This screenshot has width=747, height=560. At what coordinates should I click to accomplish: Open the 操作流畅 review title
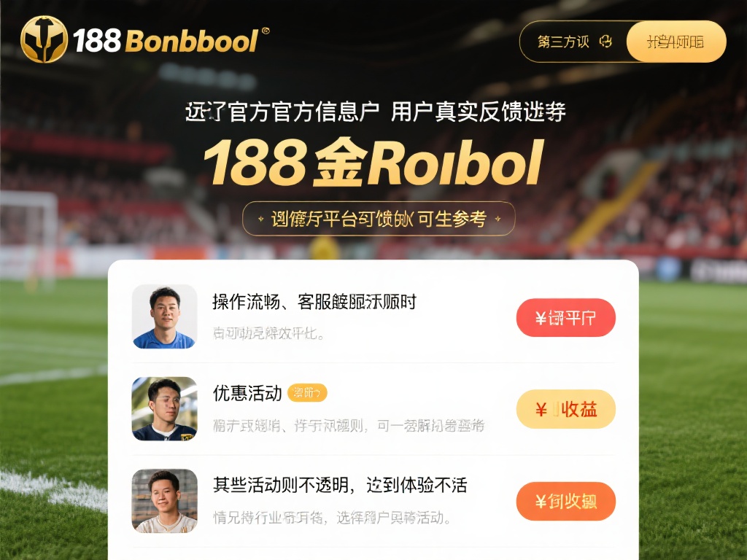(314, 302)
